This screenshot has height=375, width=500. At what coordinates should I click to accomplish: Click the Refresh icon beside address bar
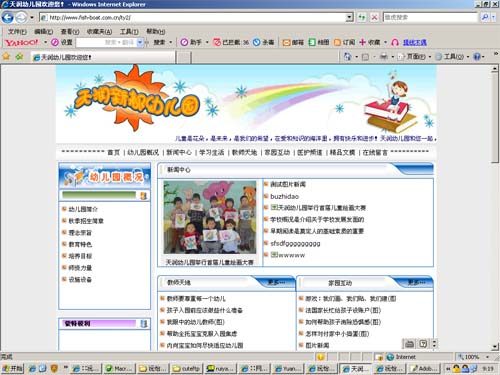click(362, 17)
